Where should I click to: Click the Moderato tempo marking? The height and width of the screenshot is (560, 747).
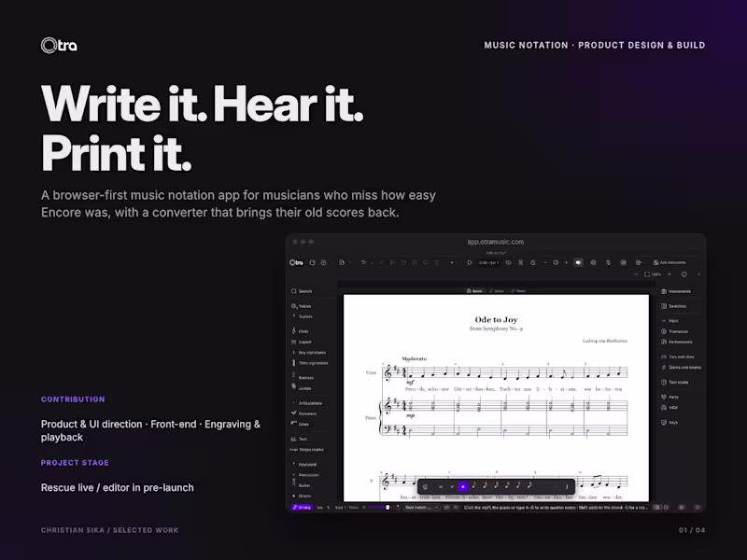[x=414, y=358]
